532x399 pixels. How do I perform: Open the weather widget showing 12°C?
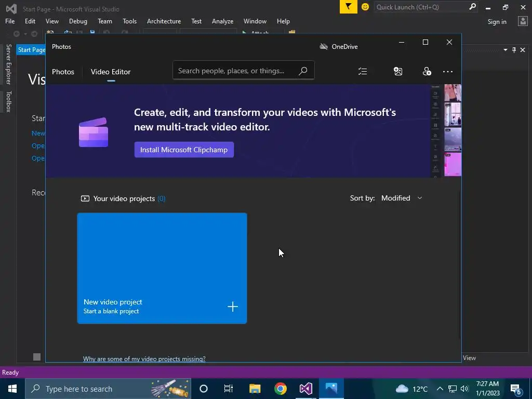pyautogui.click(x=411, y=389)
